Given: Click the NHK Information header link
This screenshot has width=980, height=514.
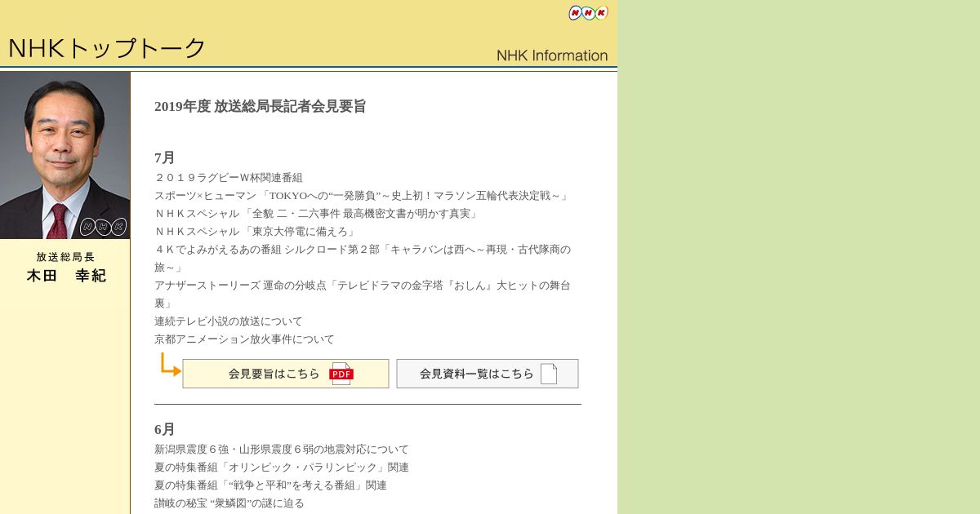Looking at the screenshot, I should (x=552, y=55).
